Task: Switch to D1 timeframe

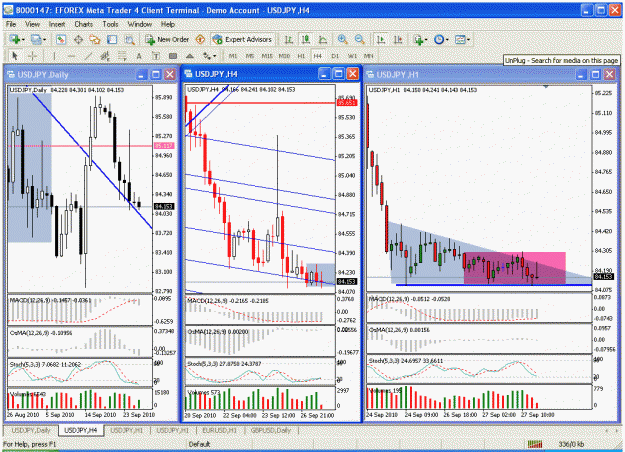Action: (335, 56)
